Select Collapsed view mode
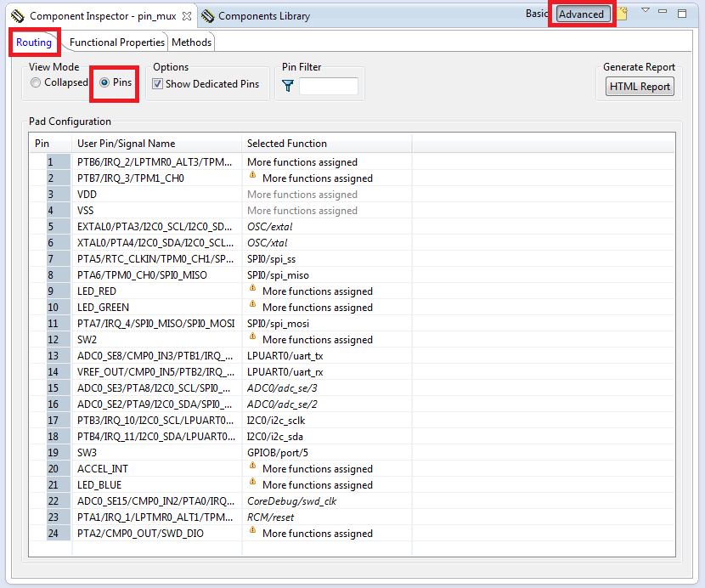The width and height of the screenshot is (705, 588). [x=36, y=82]
